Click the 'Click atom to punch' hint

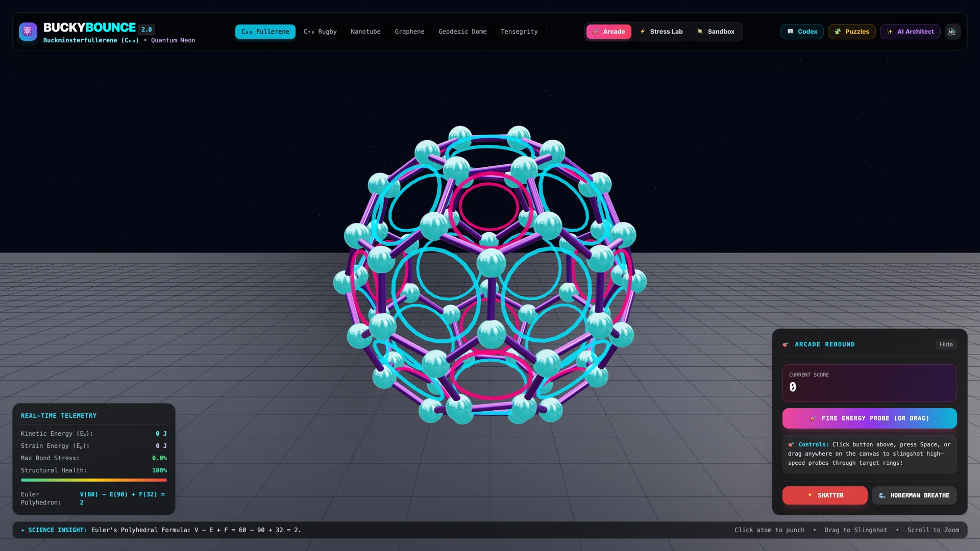point(769,530)
